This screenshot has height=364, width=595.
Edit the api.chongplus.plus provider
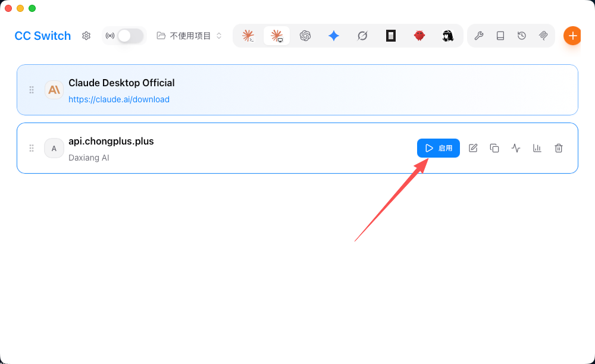[473, 148]
